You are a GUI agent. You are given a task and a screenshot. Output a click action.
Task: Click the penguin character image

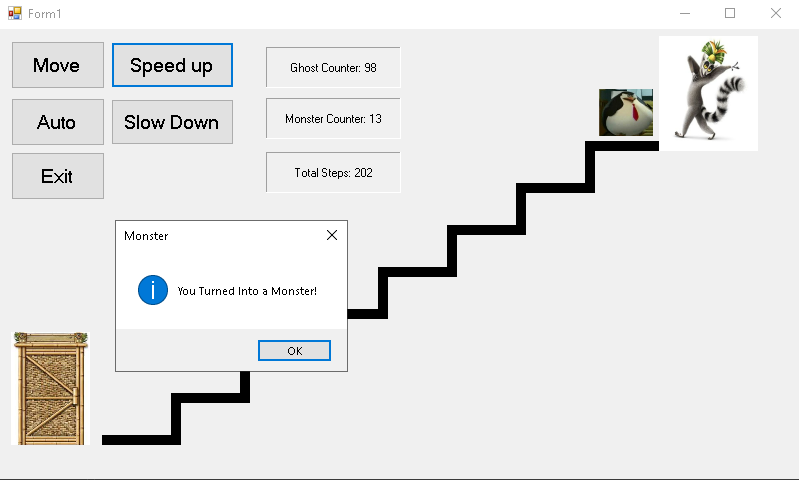click(626, 112)
